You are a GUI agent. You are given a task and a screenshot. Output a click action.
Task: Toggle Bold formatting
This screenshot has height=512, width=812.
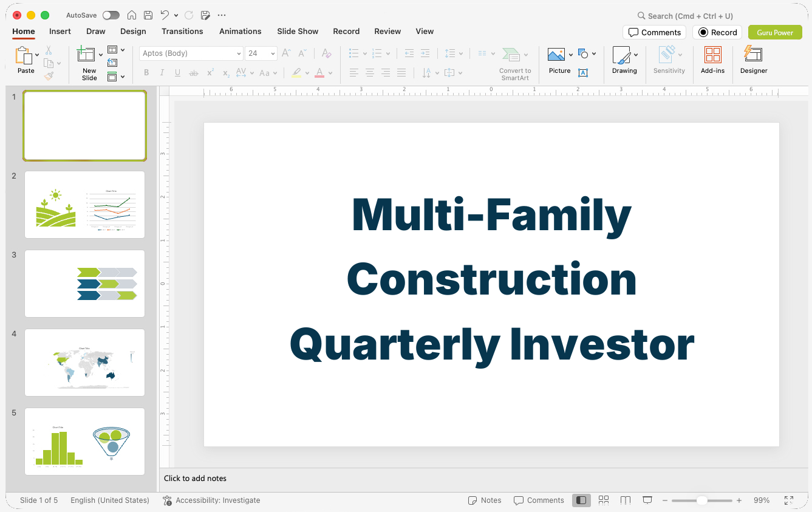[x=146, y=73]
